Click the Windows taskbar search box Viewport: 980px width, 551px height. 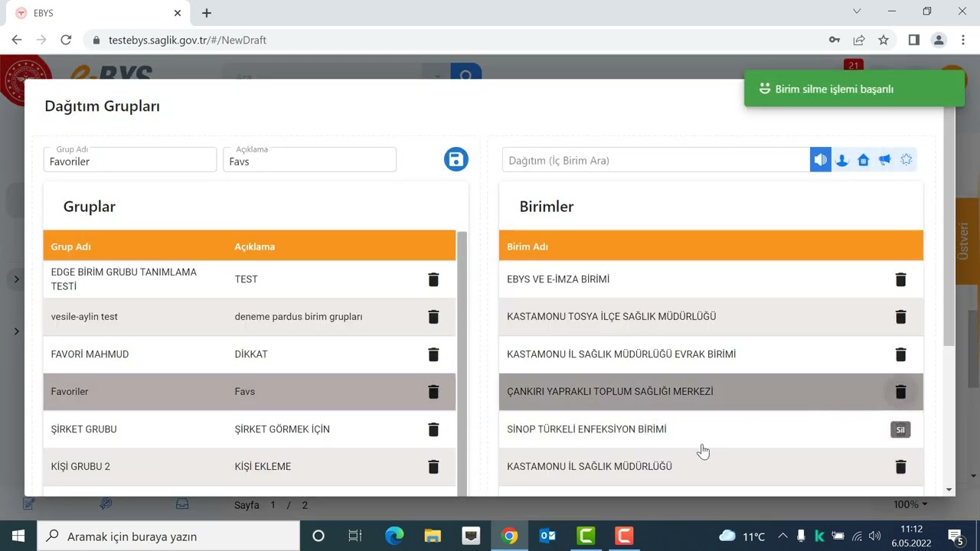click(168, 536)
